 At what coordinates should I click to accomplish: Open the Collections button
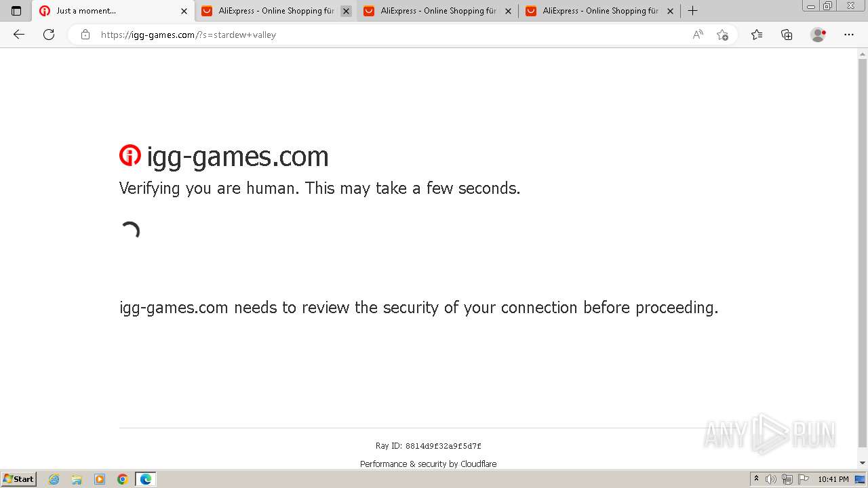pos(787,35)
